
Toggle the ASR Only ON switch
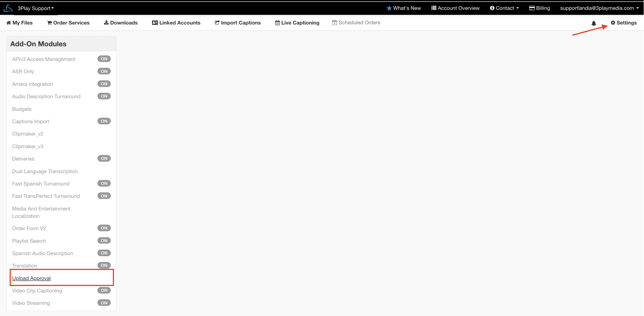click(104, 71)
